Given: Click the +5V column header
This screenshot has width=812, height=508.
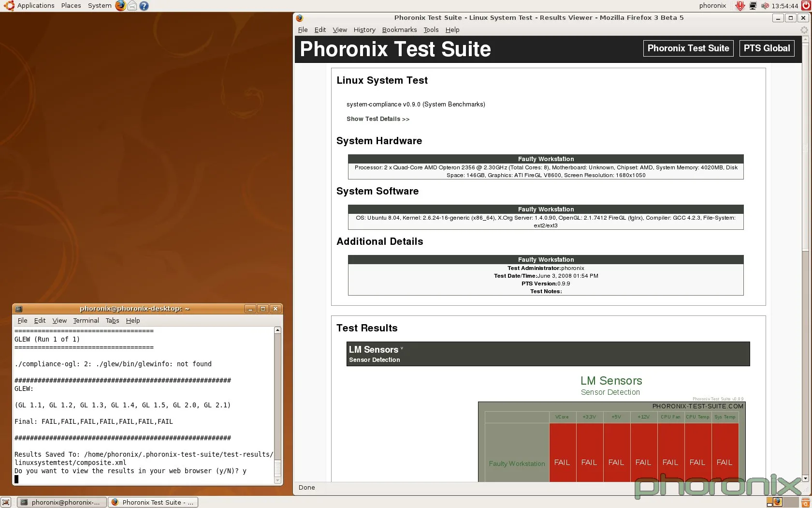Looking at the screenshot, I should [x=616, y=417].
